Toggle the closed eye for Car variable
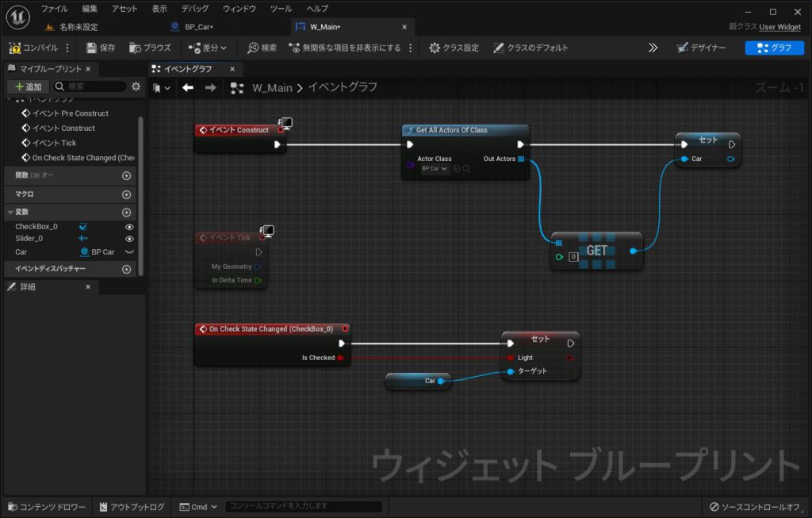The width and height of the screenshot is (812, 518). (x=129, y=252)
